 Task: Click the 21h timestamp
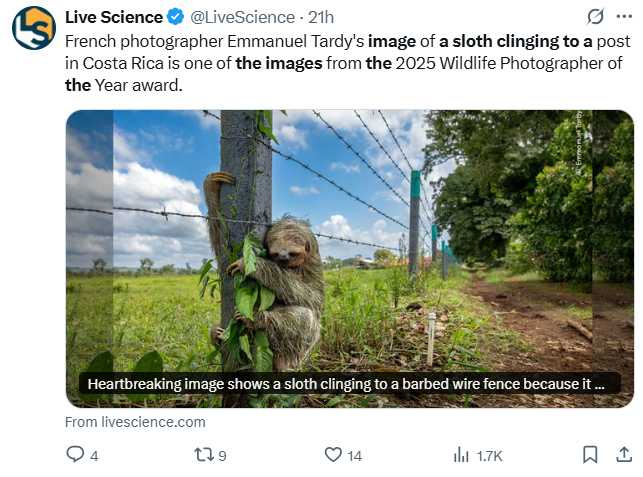322,17
